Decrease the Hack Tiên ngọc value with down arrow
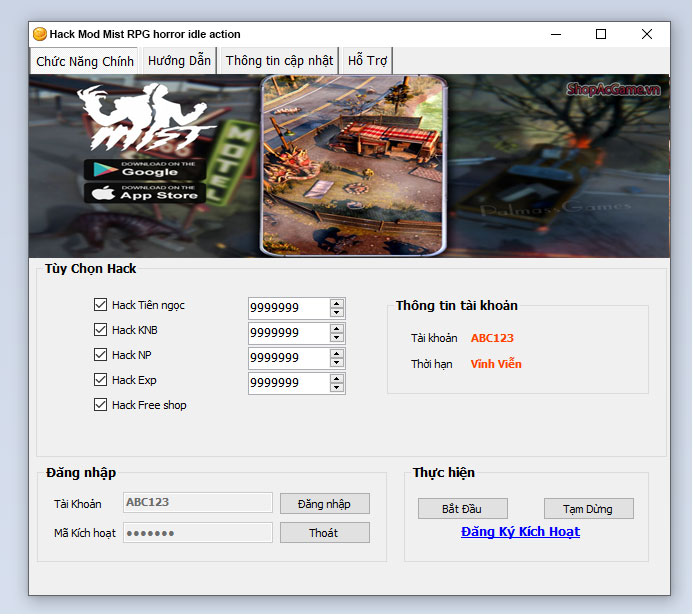This screenshot has height=616, width=693. [x=337, y=312]
